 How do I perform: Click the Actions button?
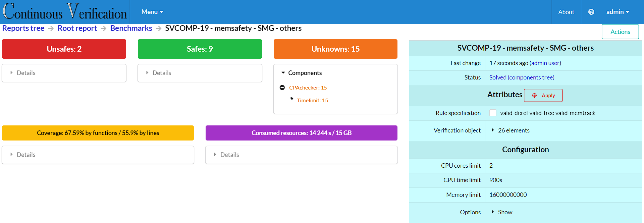620,32
